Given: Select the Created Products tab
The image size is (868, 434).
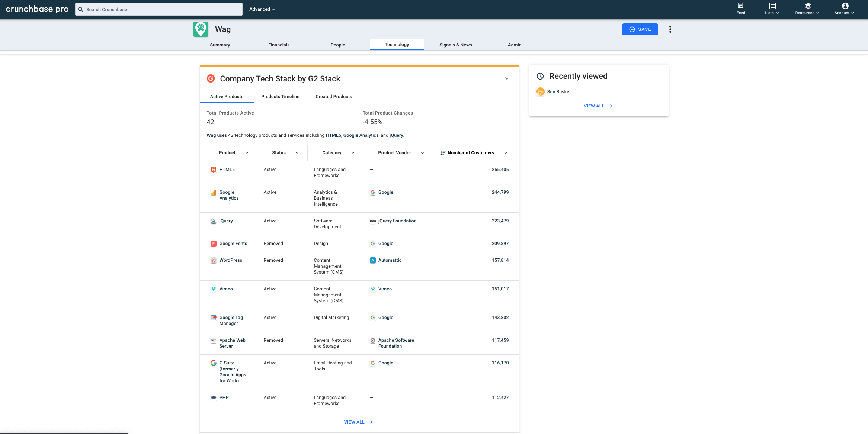Looking at the screenshot, I should 334,97.
